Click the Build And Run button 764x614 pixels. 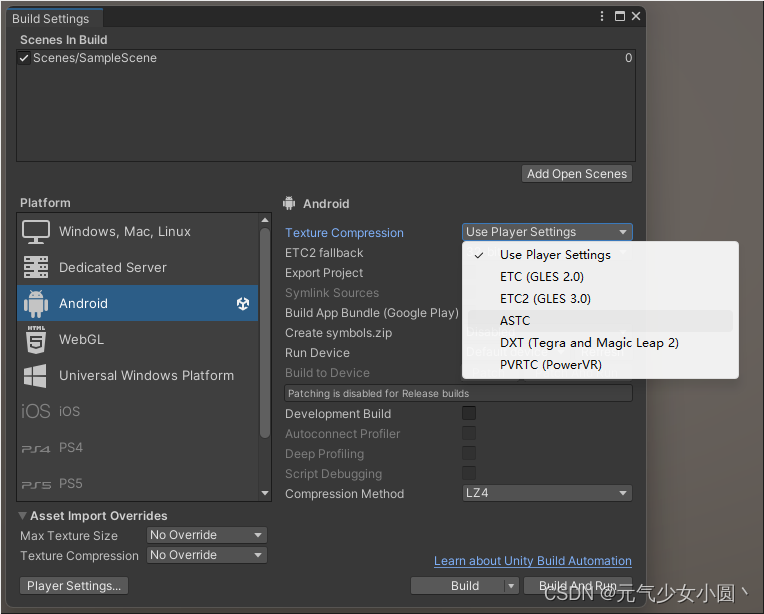pos(578,586)
